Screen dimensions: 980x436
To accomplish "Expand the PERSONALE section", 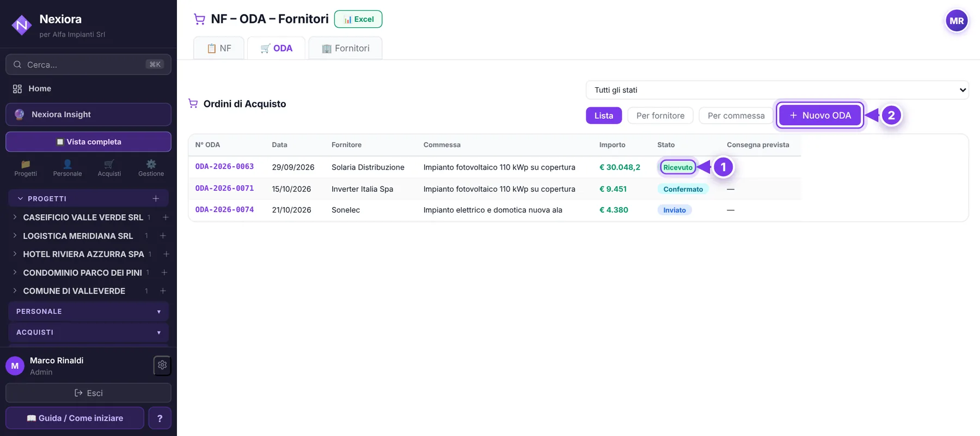I will click(x=88, y=311).
